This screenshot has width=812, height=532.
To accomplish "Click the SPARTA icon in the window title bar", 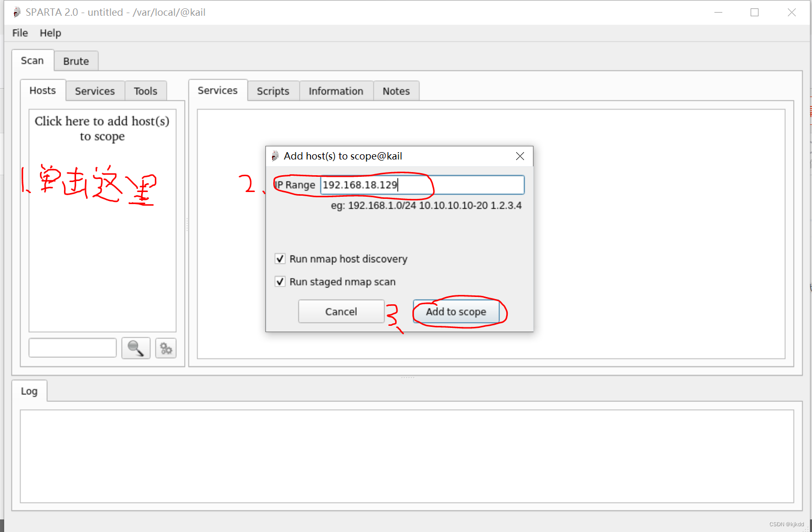I will 17,12.
